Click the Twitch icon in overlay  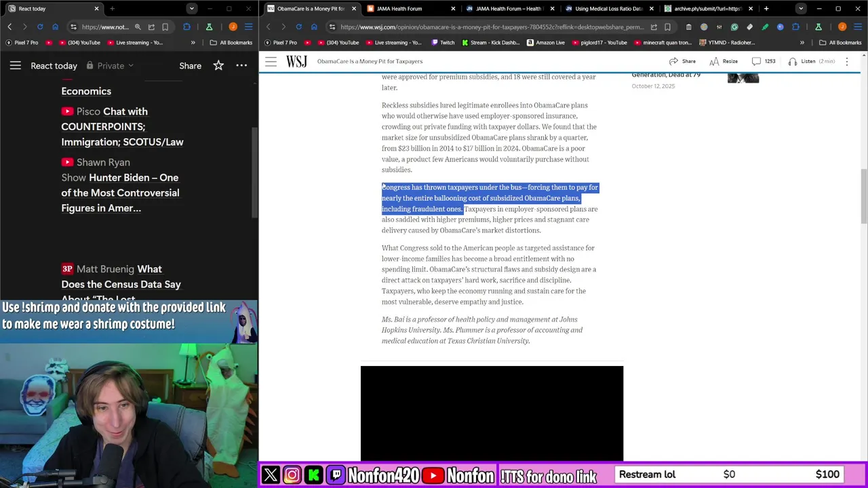tap(336, 475)
